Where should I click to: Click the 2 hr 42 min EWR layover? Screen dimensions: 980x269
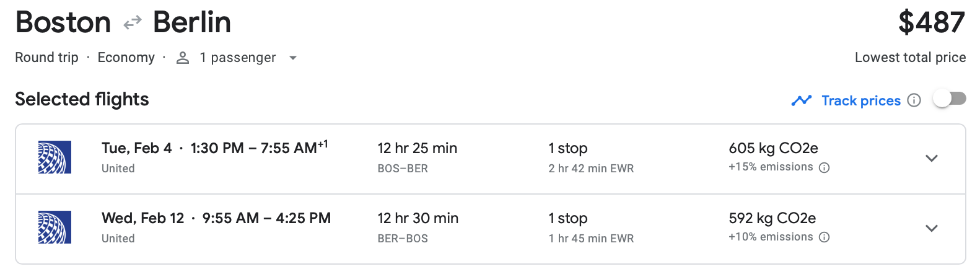(x=591, y=169)
